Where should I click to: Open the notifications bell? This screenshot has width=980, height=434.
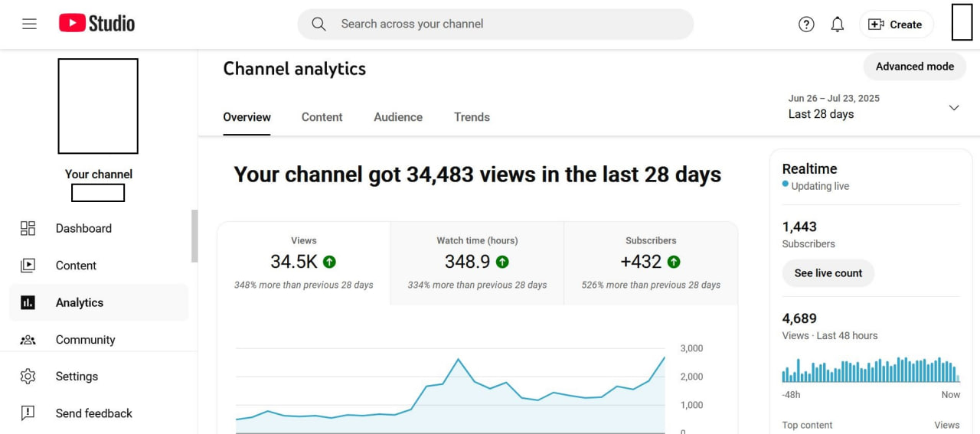tap(838, 24)
